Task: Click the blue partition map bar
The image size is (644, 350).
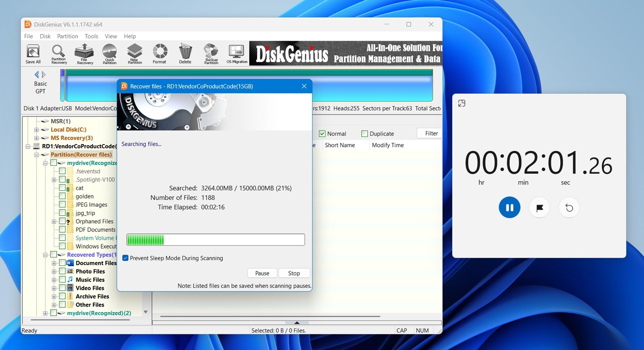Action: tap(249, 85)
